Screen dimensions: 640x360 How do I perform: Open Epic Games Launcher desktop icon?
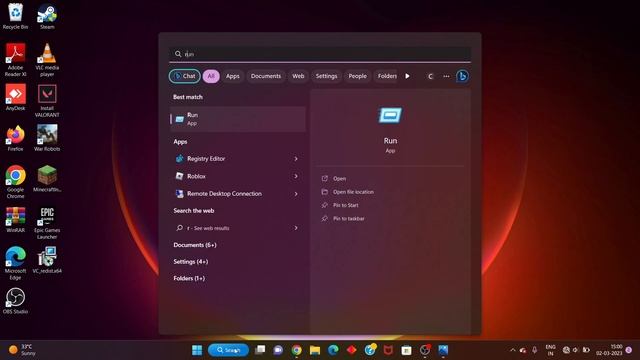(x=47, y=223)
